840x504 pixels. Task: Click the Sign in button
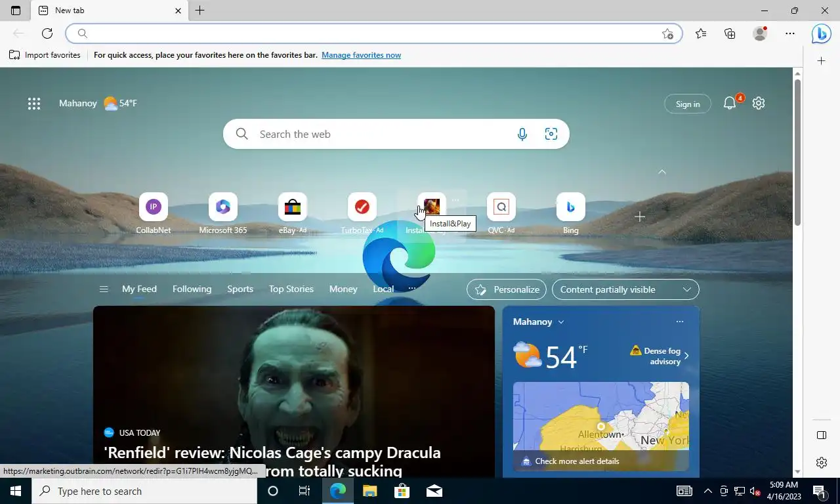point(688,104)
